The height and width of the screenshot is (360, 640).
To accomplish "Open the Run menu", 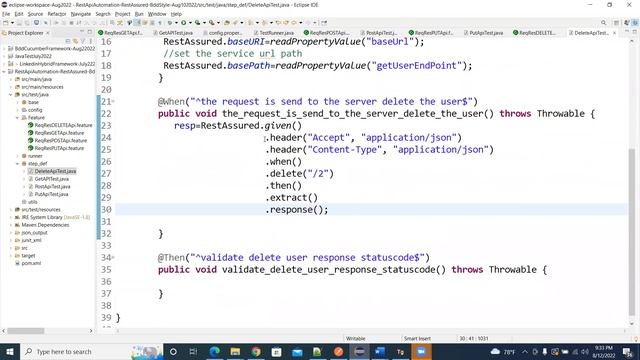I will pos(139,14).
